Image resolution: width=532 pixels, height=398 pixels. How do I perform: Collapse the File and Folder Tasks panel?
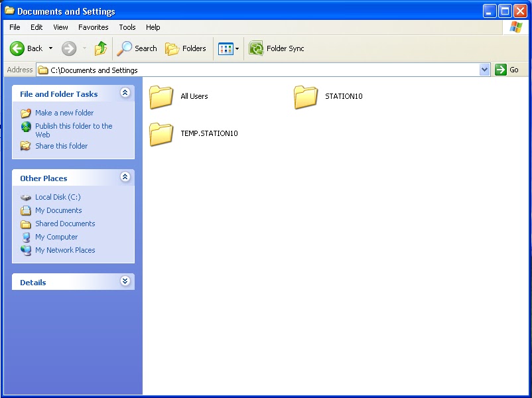click(125, 94)
